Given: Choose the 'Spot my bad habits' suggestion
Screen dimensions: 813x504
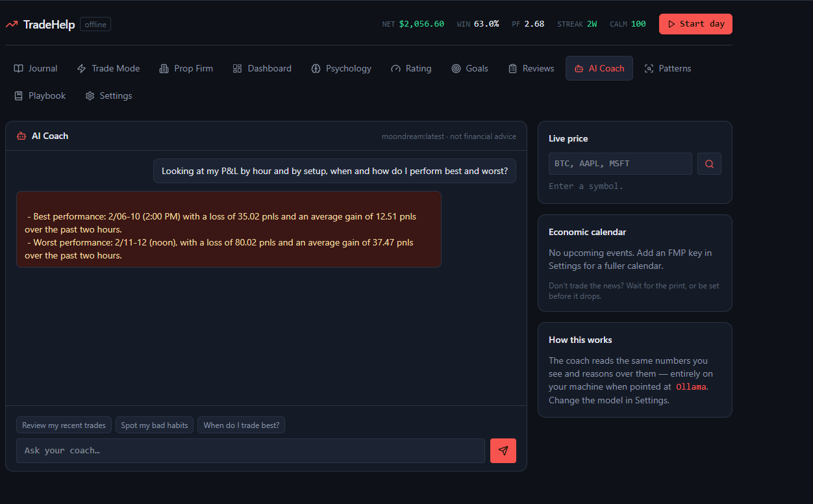Looking at the screenshot, I should pos(155,425).
